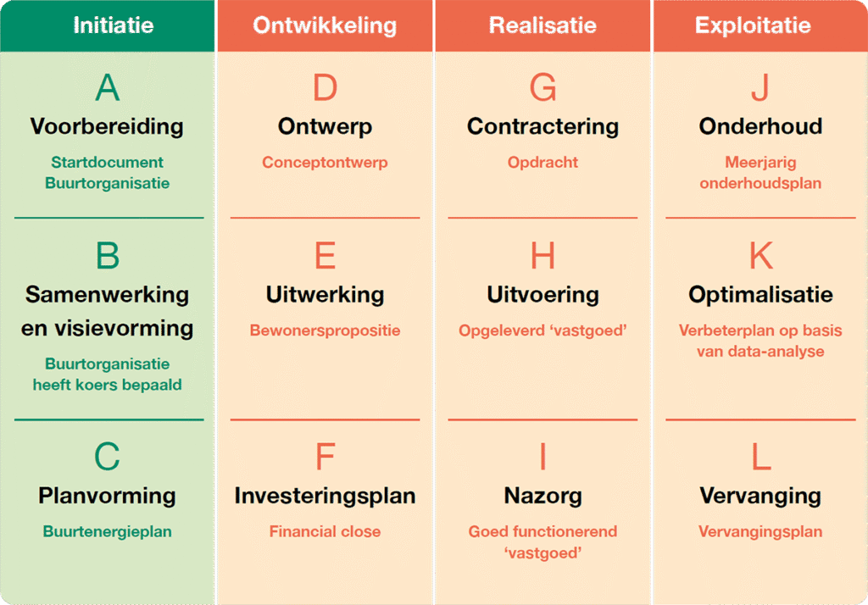Select the Buurtenergieplan deliverable
This screenshot has width=868, height=605.
(107, 532)
